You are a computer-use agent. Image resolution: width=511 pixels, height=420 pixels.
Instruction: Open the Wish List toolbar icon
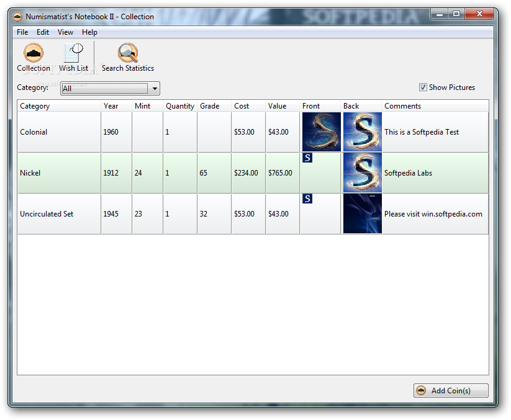(x=73, y=52)
